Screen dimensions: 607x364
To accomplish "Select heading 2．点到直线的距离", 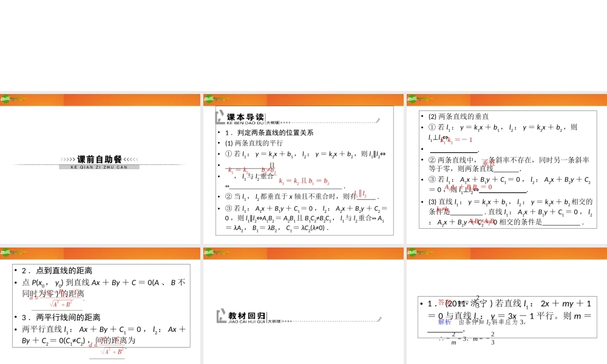I will coord(57,271).
